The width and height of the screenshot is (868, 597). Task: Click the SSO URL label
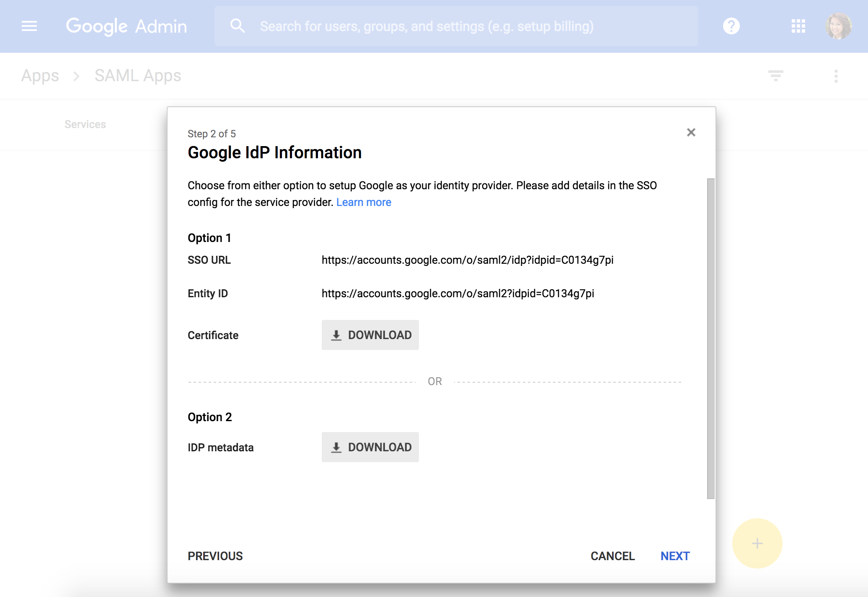[209, 260]
